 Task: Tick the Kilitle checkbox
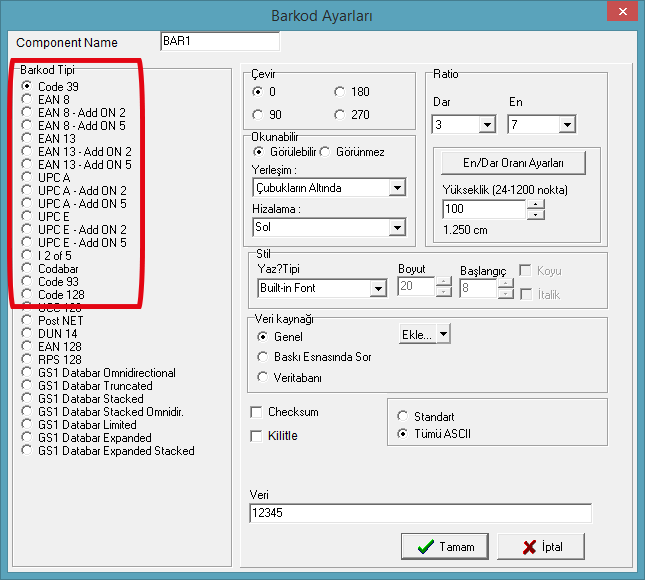257,436
